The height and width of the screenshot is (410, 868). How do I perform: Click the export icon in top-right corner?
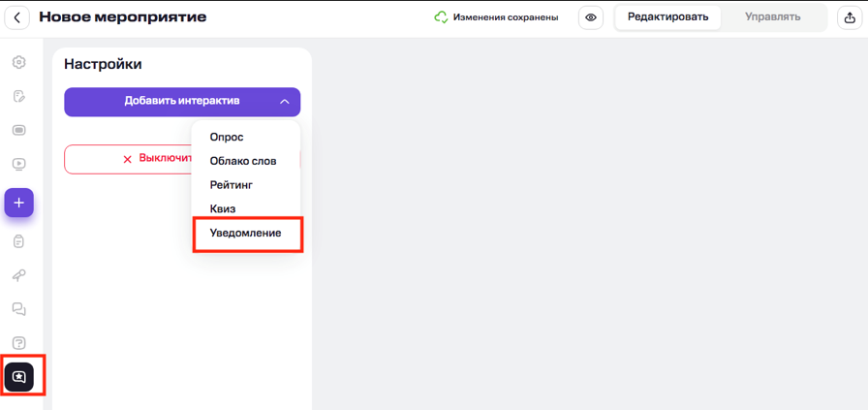point(850,17)
